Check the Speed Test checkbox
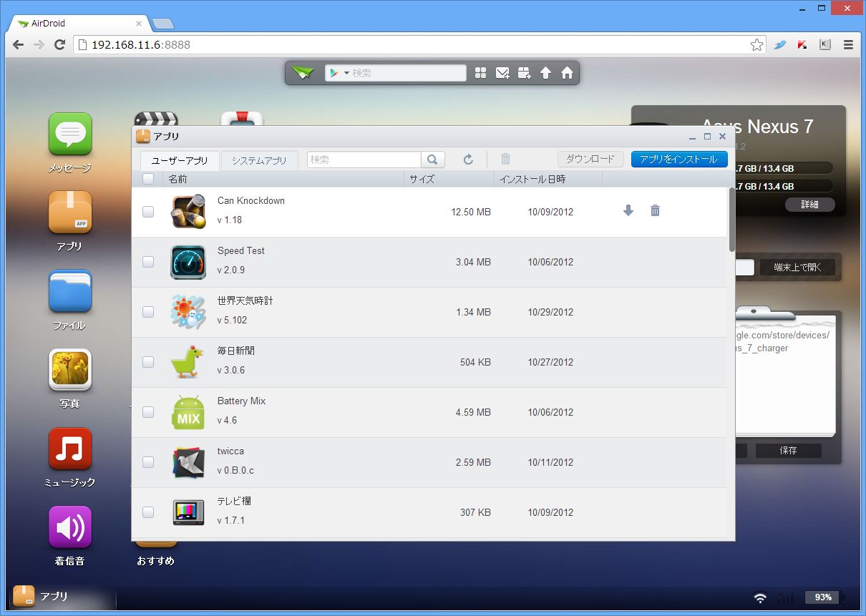This screenshot has height=616, width=866. [148, 262]
